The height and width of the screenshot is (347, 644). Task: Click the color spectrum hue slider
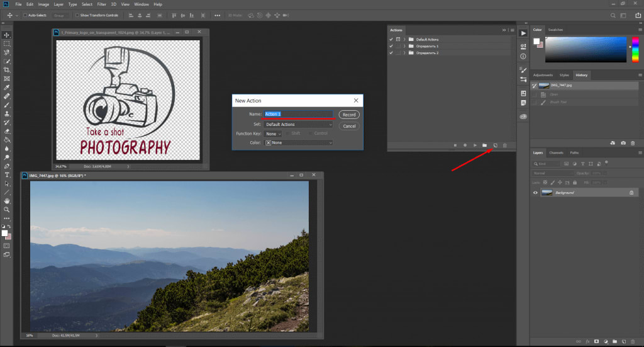click(x=635, y=49)
